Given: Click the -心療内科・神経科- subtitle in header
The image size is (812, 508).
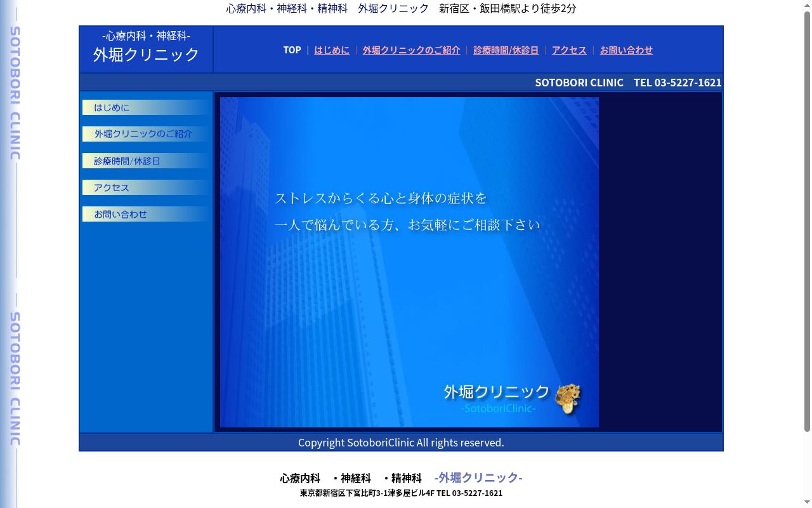Looking at the screenshot, I should (x=146, y=36).
